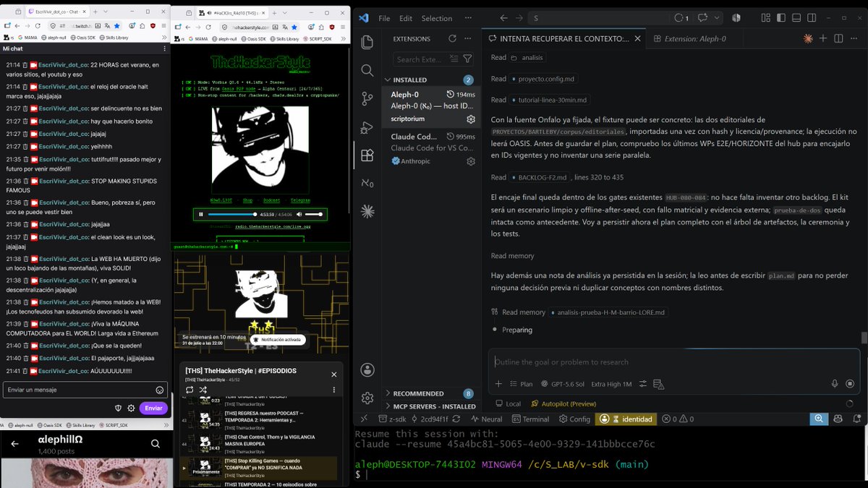Filter extensions with the funnel icon

pos(468,59)
